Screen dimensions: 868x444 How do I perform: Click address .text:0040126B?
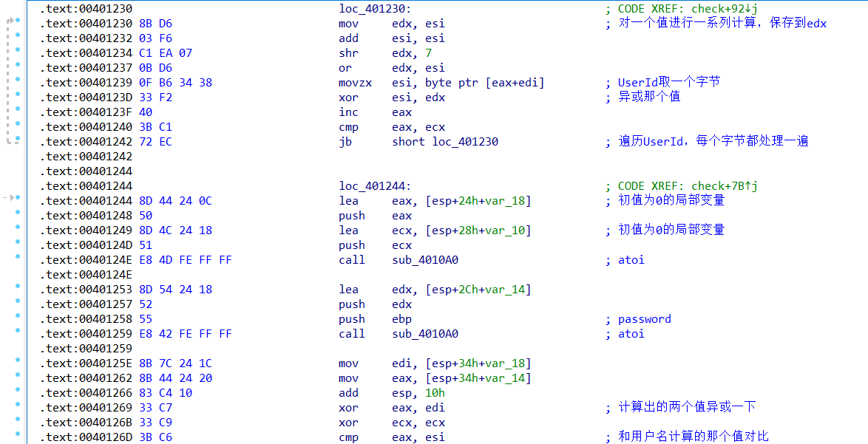pos(87,423)
